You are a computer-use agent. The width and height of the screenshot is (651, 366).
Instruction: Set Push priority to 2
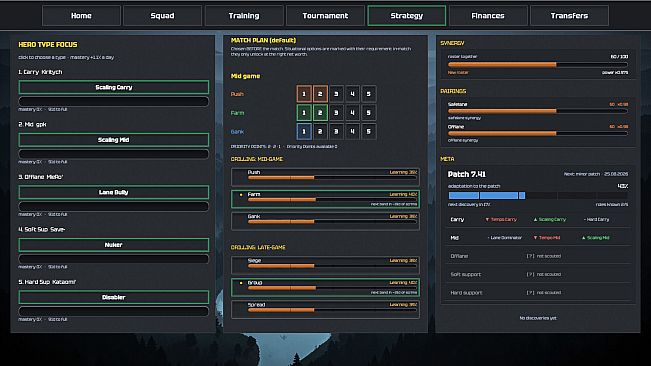(x=320, y=94)
